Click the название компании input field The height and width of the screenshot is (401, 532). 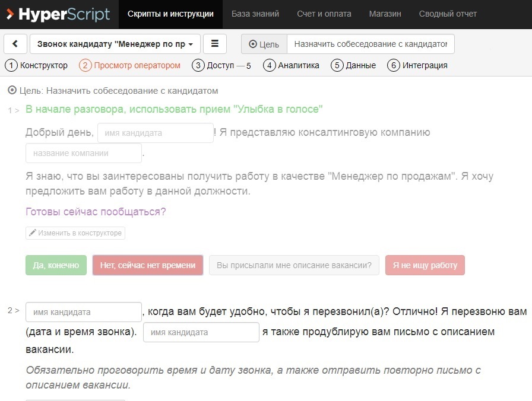pos(84,153)
